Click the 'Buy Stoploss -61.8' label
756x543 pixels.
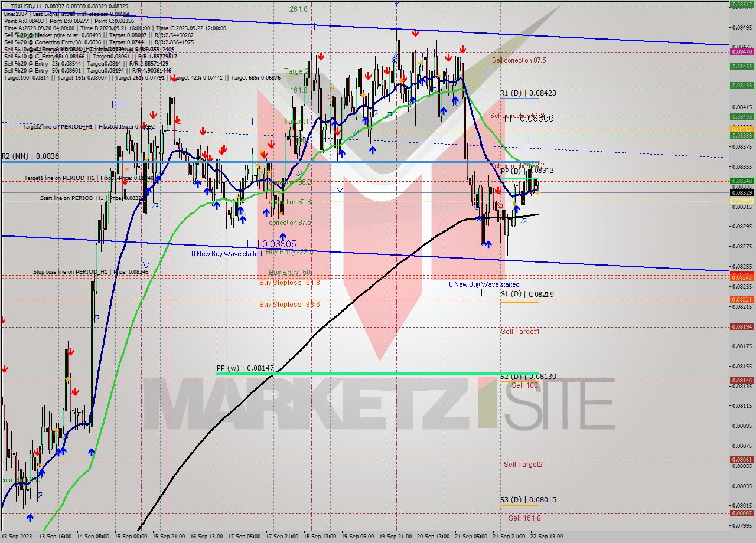tap(289, 283)
